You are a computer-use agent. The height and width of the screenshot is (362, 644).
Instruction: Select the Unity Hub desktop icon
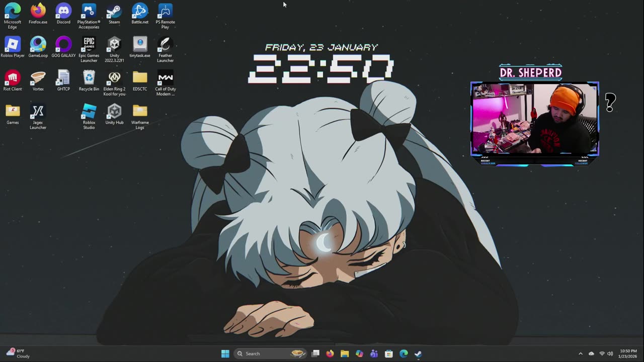pos(114,115)
